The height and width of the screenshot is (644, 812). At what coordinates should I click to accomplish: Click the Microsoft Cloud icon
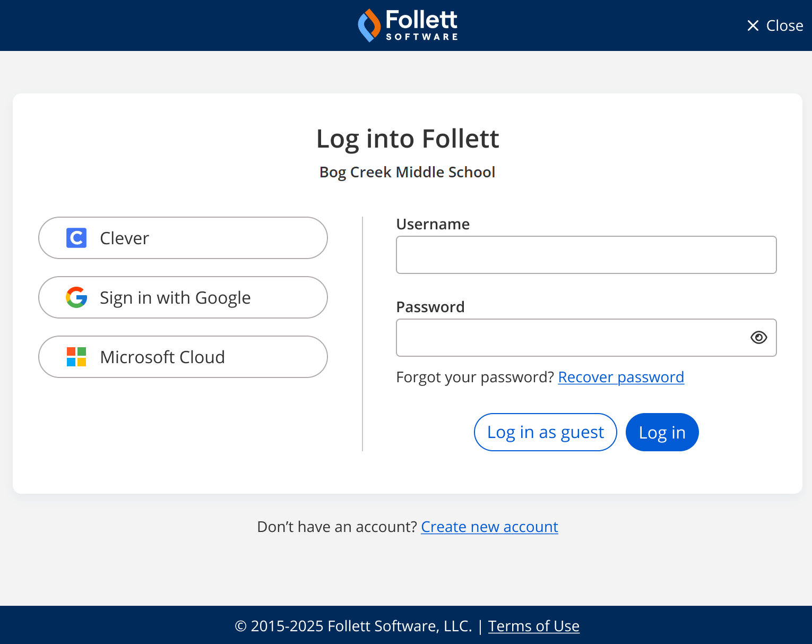point(76,357)
